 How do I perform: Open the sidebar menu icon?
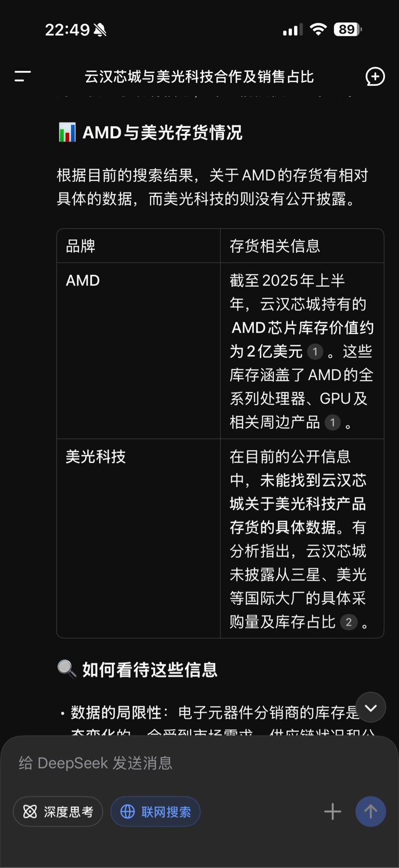pyautogui.click(x=22, y=76)
